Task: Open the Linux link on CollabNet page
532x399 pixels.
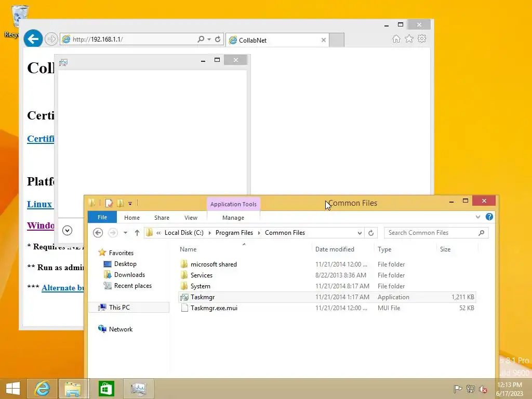Action: (39, 204)
